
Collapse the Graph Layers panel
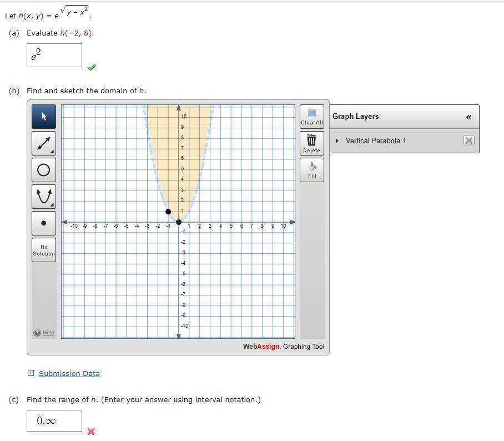[x=469, y=117]
